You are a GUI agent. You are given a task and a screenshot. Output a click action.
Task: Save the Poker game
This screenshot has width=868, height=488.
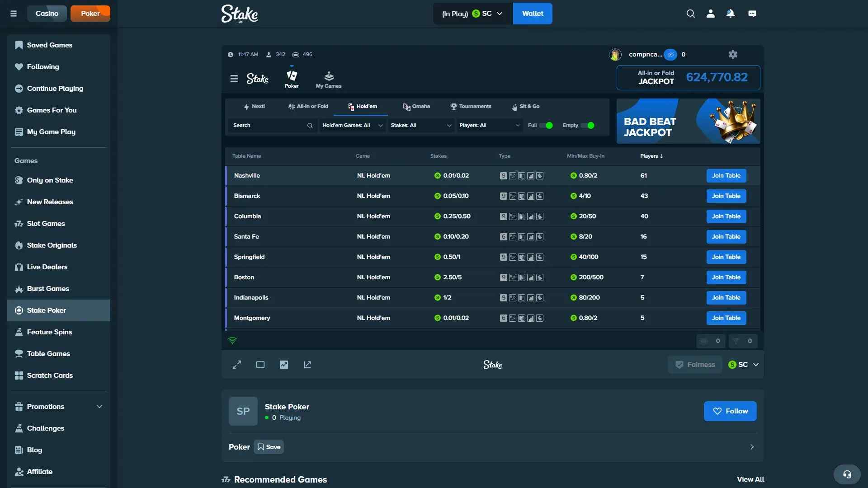click(269, 447)
